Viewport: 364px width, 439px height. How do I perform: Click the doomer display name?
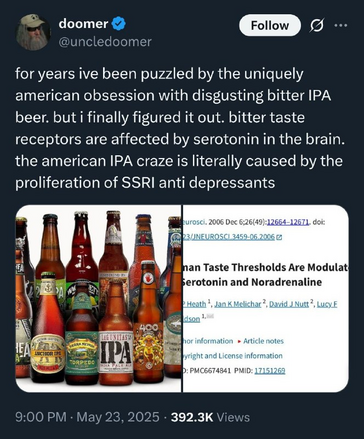[x=83, y=24]
